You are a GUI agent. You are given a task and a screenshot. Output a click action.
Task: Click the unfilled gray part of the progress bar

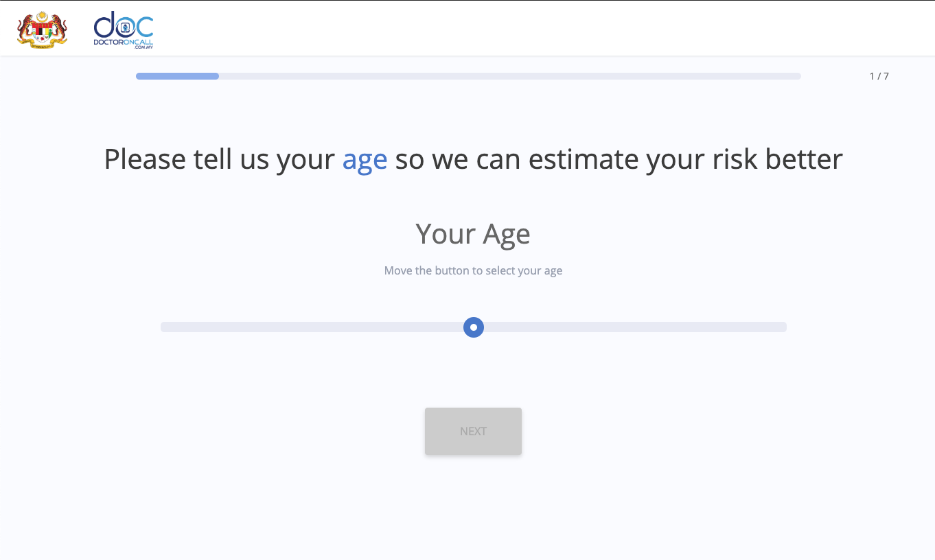coord(510,76)
